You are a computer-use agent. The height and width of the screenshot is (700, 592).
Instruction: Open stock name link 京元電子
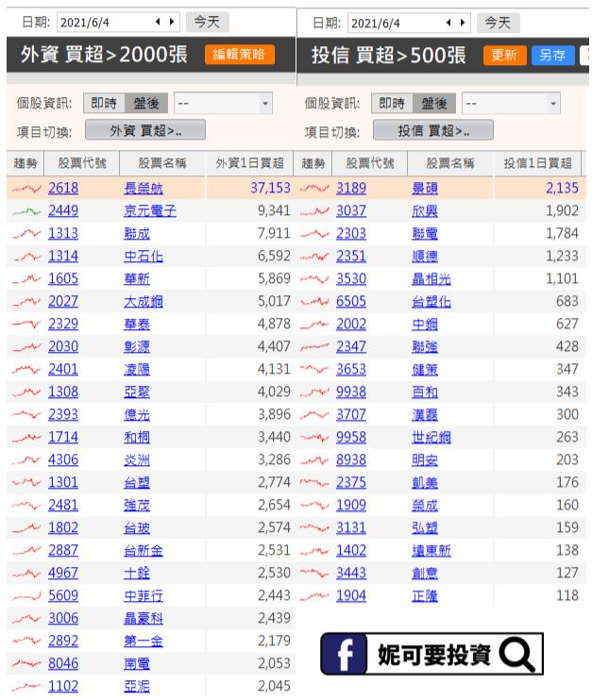(150, 211)
